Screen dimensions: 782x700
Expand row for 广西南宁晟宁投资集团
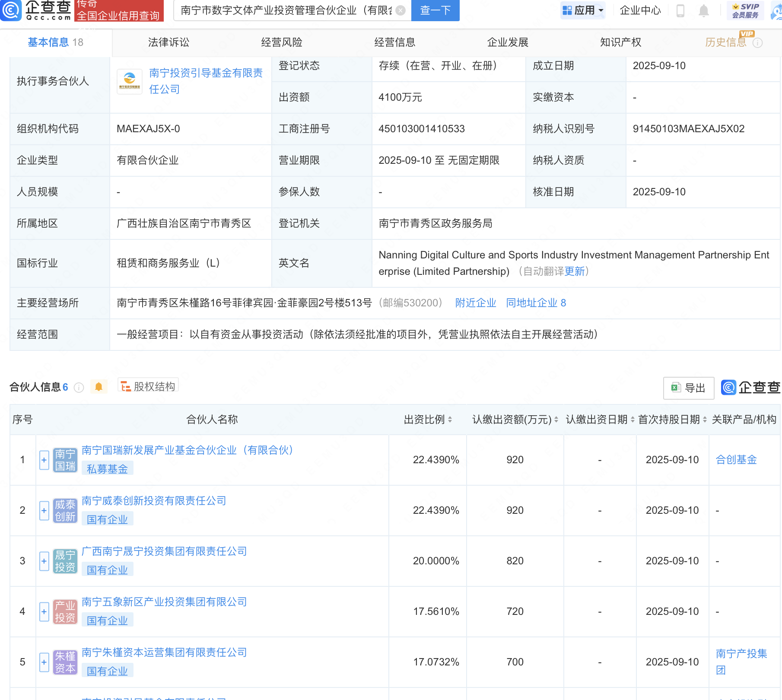(44, 561)
